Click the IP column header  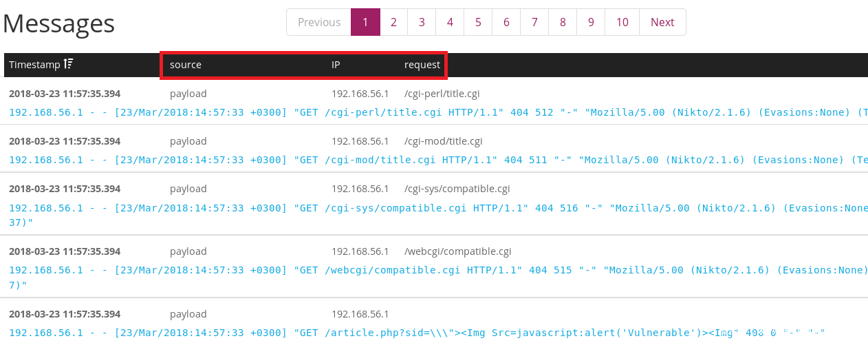tap(336, 65)
